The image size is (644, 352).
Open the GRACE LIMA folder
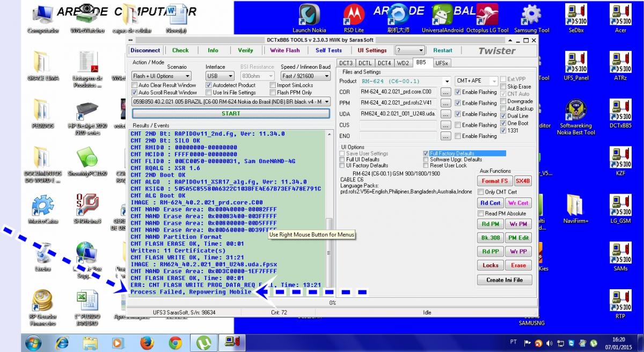pyautogui.click(x=43, y=66)
